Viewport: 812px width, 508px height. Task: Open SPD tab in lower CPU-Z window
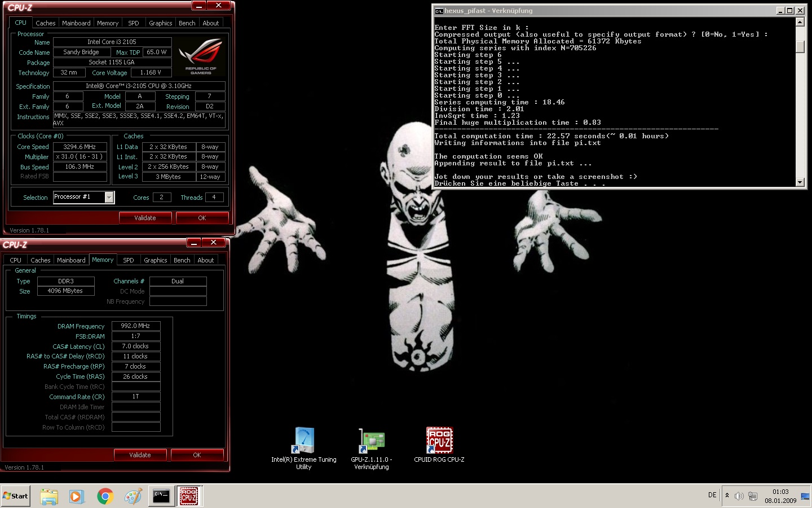(x=129, y=260)
